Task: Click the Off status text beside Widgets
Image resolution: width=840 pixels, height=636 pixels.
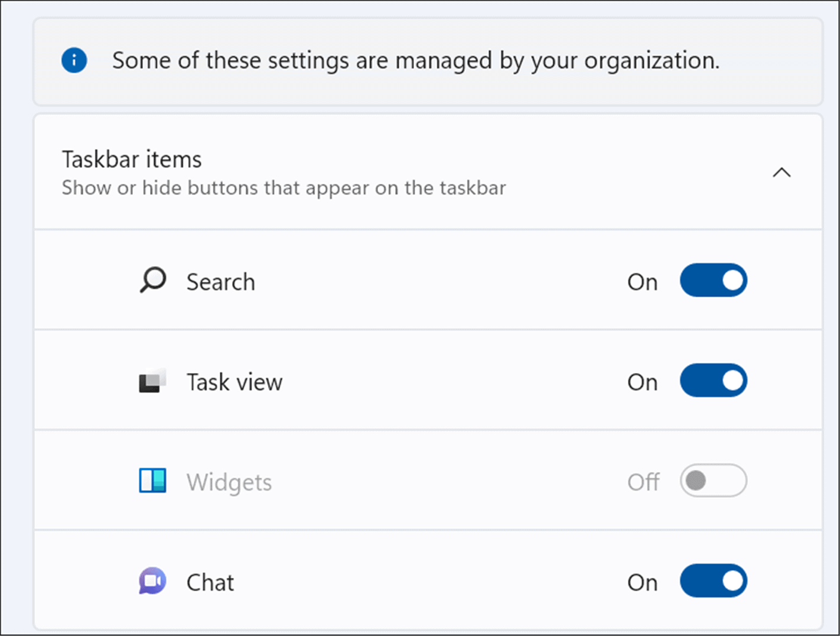Action: click(x=643, y=482)
